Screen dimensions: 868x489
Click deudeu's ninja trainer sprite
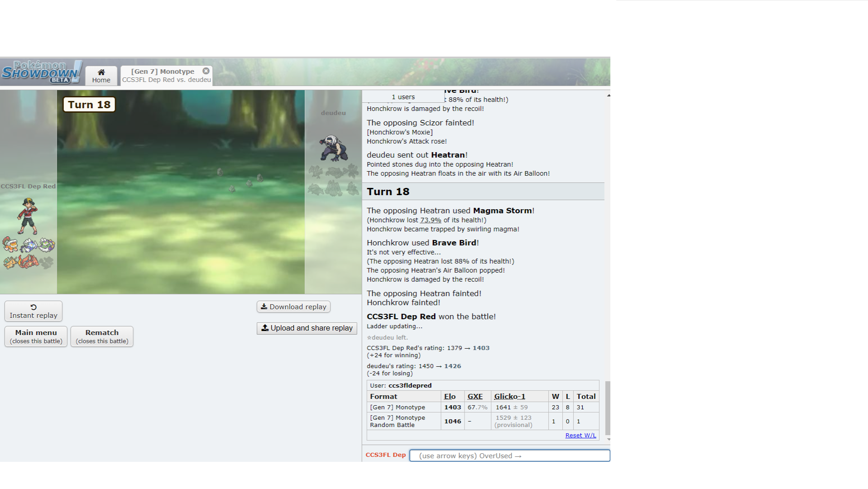[x=334, y=148]
